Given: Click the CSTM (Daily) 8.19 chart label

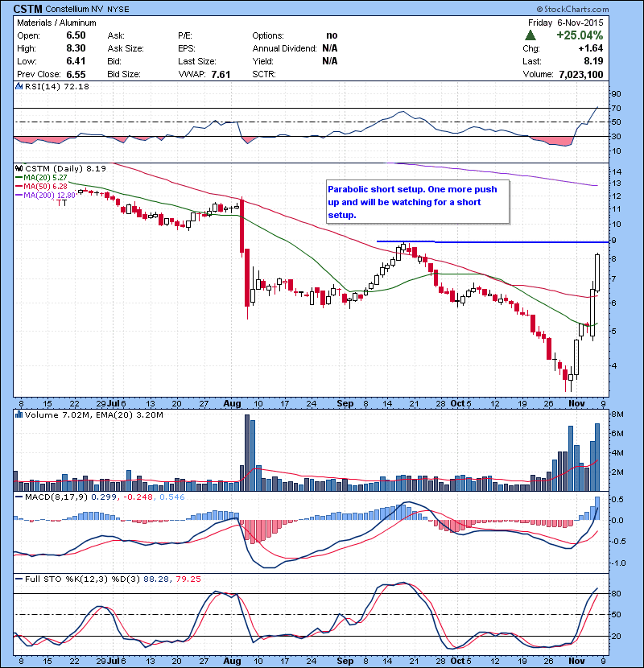Looking at the screenshot, I should click(66, 169).
